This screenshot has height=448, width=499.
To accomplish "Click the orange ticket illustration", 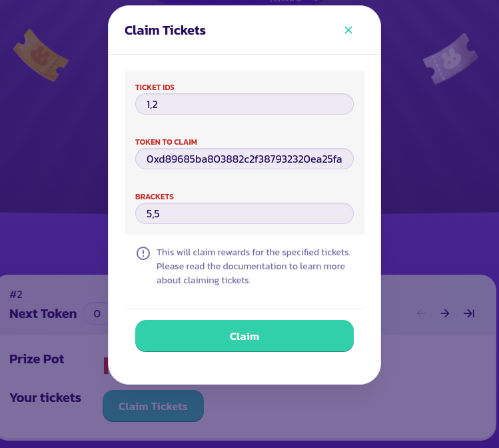I will click(x=41, y=53).
